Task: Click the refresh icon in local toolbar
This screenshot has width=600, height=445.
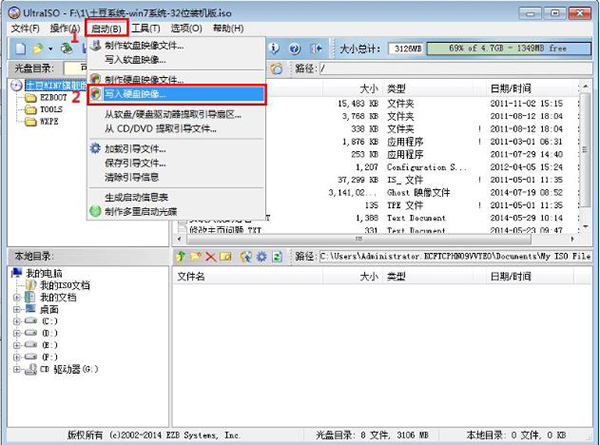Action: click(277, 256)
